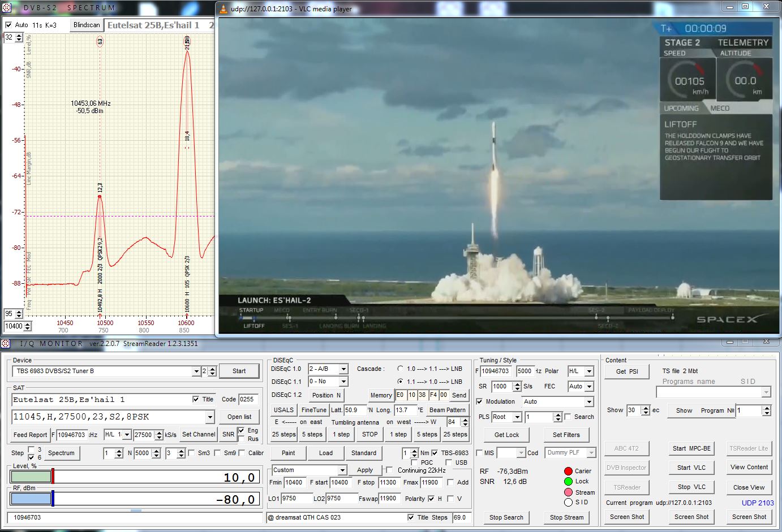Viewport: 782px width, 532px height.
Task: Enable the Continuing 22kHz checkbox
Action: pos(389,470)
